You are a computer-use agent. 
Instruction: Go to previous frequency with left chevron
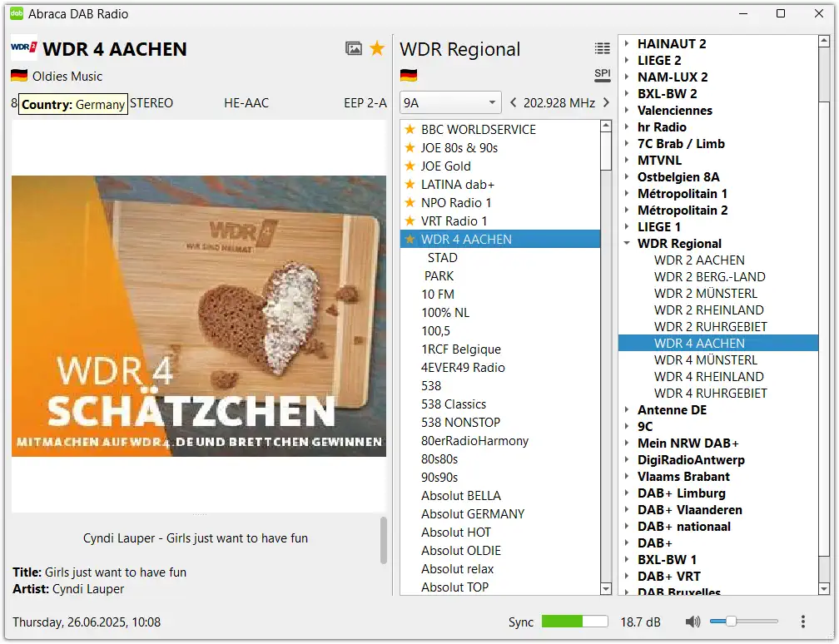[x=513, y=102]
